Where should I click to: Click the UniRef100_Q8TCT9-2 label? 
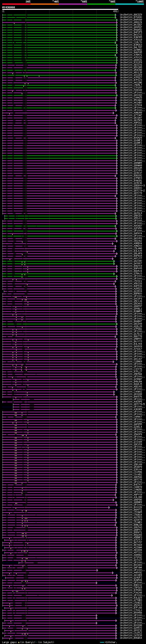point(132,191)
